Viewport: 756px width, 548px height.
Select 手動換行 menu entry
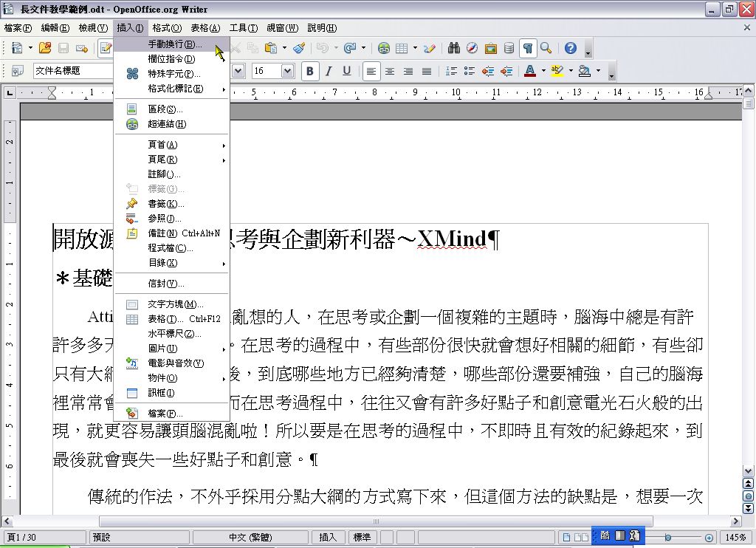171,44
